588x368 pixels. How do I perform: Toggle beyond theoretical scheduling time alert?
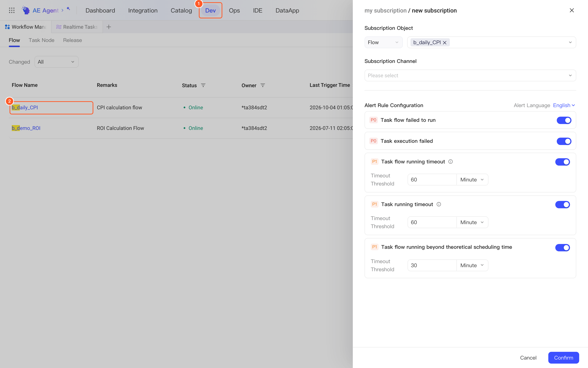(562, 247)
